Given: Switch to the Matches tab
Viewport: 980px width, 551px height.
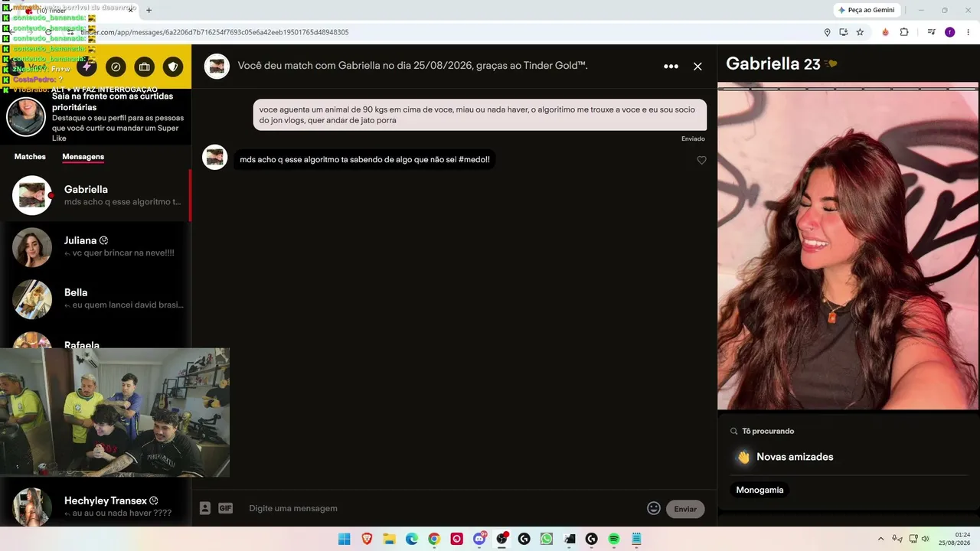Looking at the screenshot, I should [30, 157].
